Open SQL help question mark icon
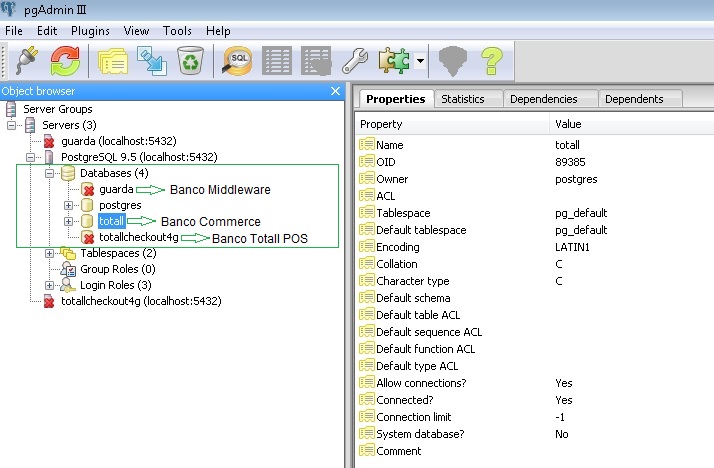Screen dimensions: 714x468 pos(492,61)
